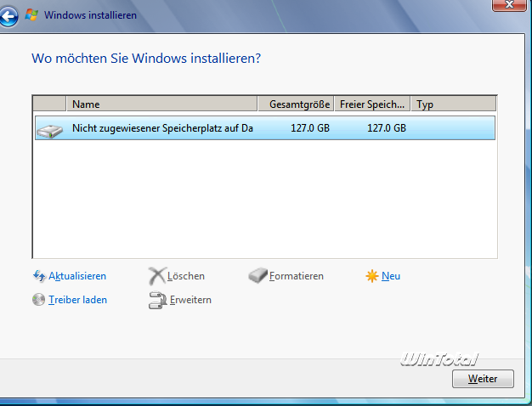Click the 127.0 GB free space value
The height and width of the screenshot is (406, 532).
coord(387,128)
